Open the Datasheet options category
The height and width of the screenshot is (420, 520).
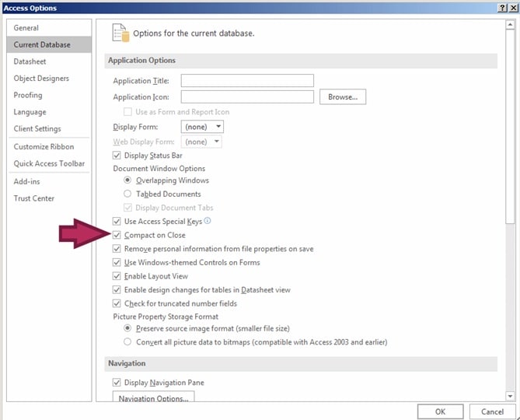[x=49, y=61]
